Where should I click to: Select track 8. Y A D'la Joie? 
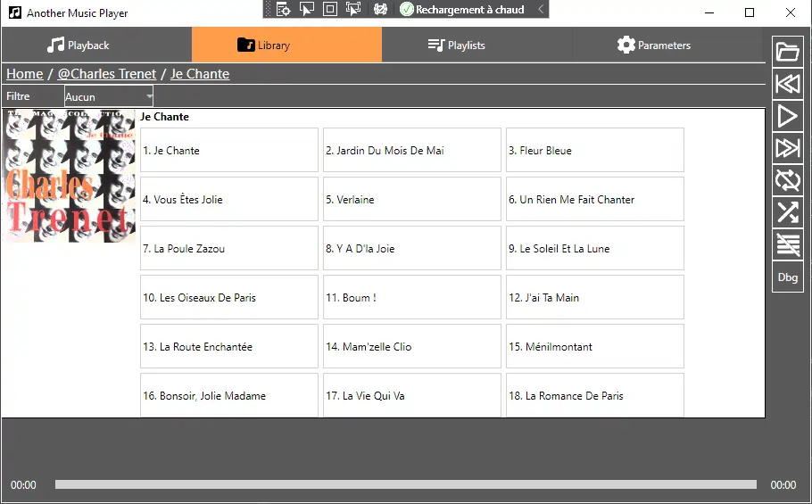411,248
